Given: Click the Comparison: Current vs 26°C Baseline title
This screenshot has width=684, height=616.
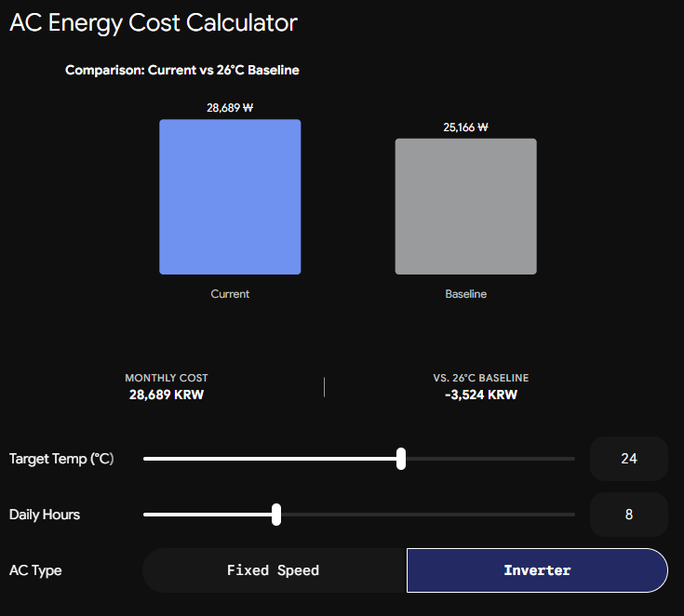Looking at the screenshot, I should pos(182,70).
